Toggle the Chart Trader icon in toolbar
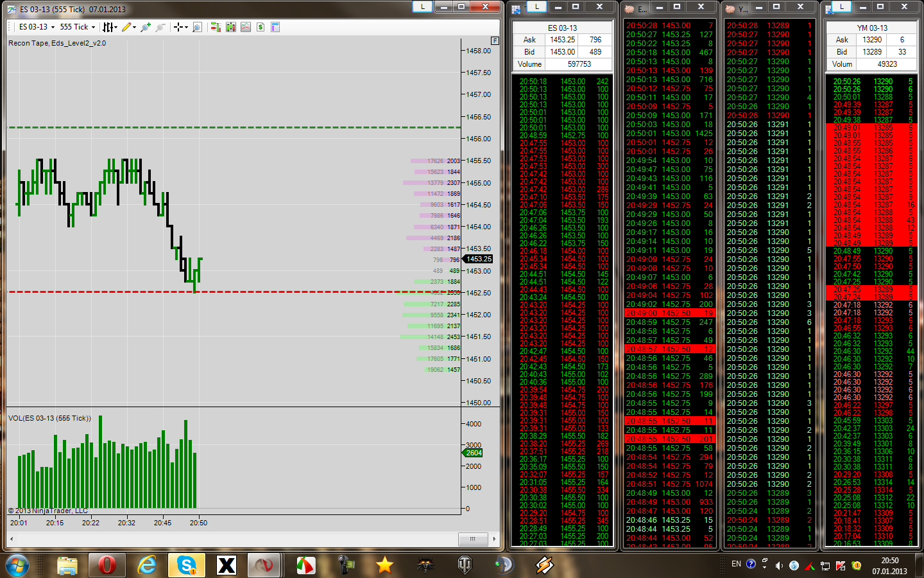 [216, 27]
